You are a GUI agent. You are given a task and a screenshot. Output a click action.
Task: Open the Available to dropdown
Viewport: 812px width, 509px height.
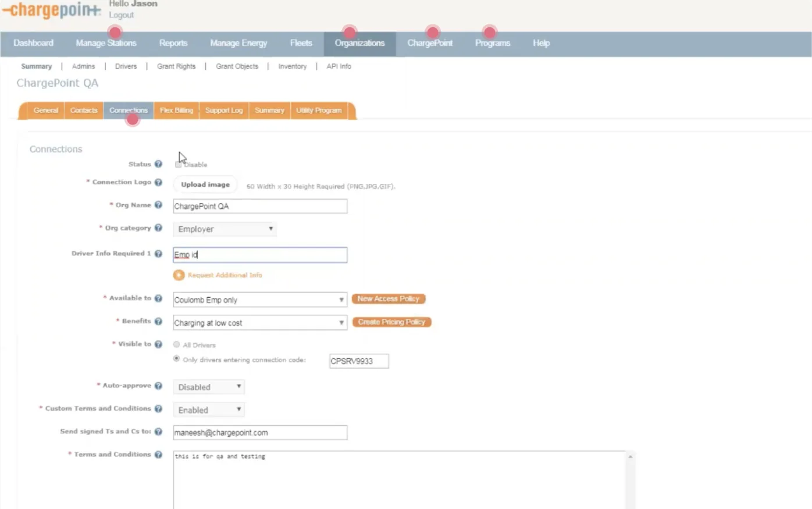tap(260, 300)
